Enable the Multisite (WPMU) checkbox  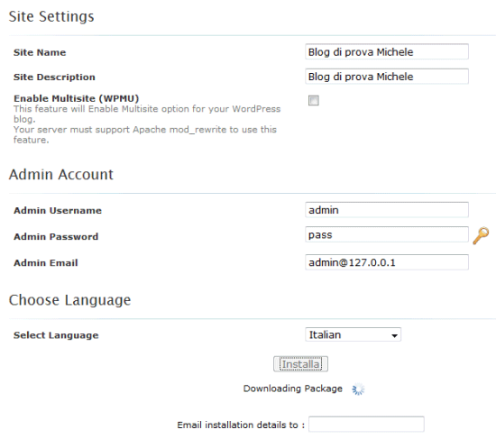tap(314, 101)
